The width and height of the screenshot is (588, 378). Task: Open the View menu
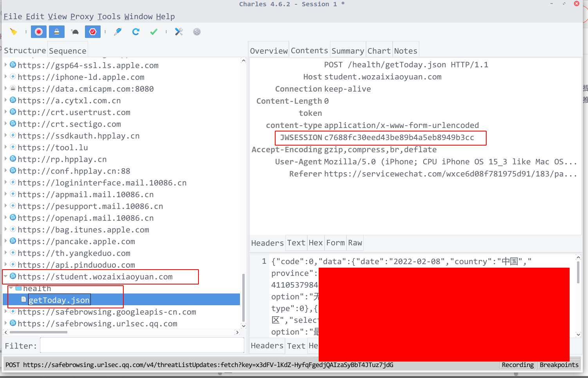pyautogui.click(x=58, y=16)
